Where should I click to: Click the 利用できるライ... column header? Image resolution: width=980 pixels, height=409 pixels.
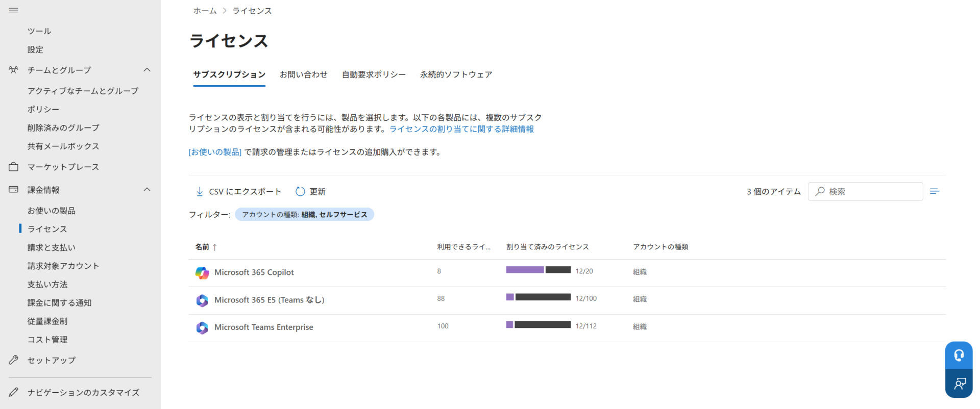click(463, 247)
